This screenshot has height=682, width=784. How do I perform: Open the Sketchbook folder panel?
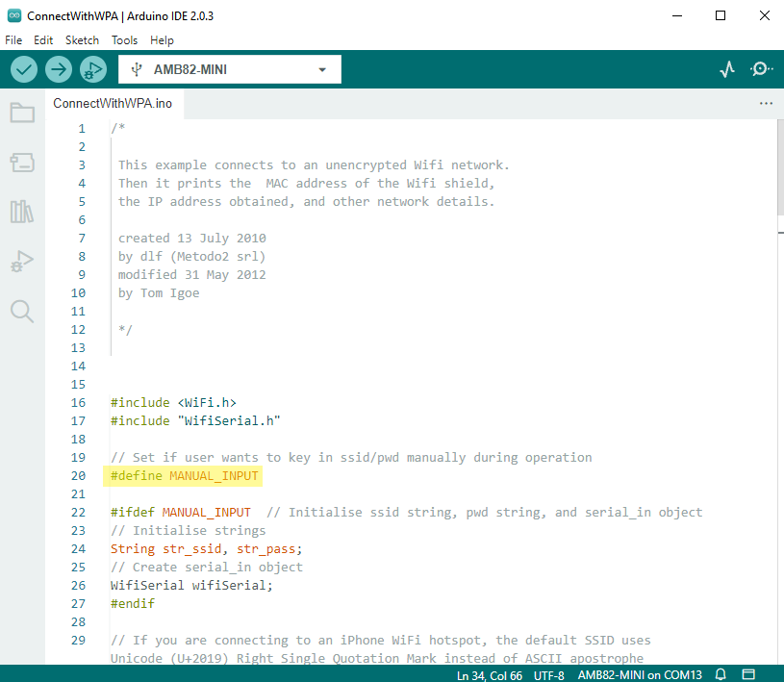pos(22,114)
